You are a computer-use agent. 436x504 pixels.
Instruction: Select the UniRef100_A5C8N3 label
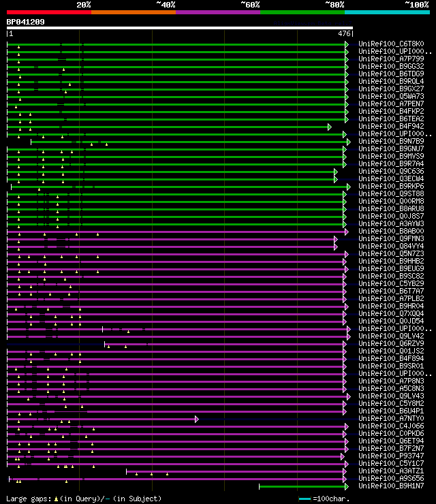point(391,388)
